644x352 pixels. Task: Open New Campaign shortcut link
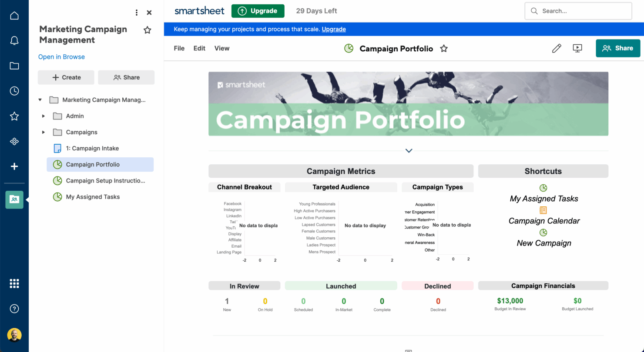[544, 243]
